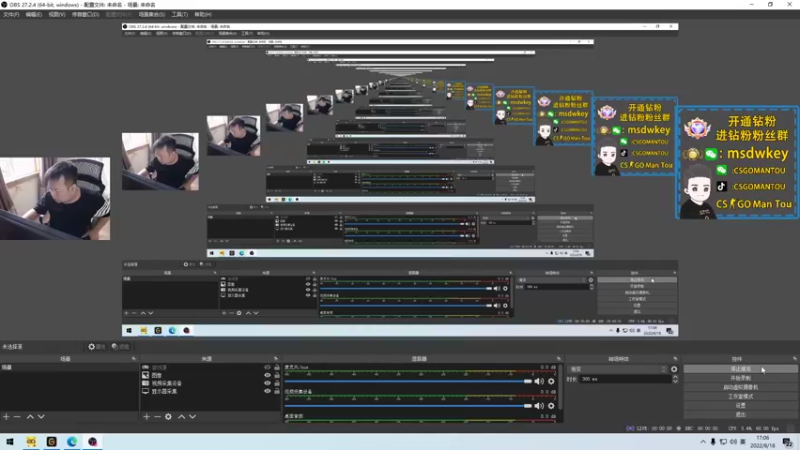Mute the 麦克风/Aux channel speaker
This screenshot has width=800, height=450.
click(x=539, y=381)
